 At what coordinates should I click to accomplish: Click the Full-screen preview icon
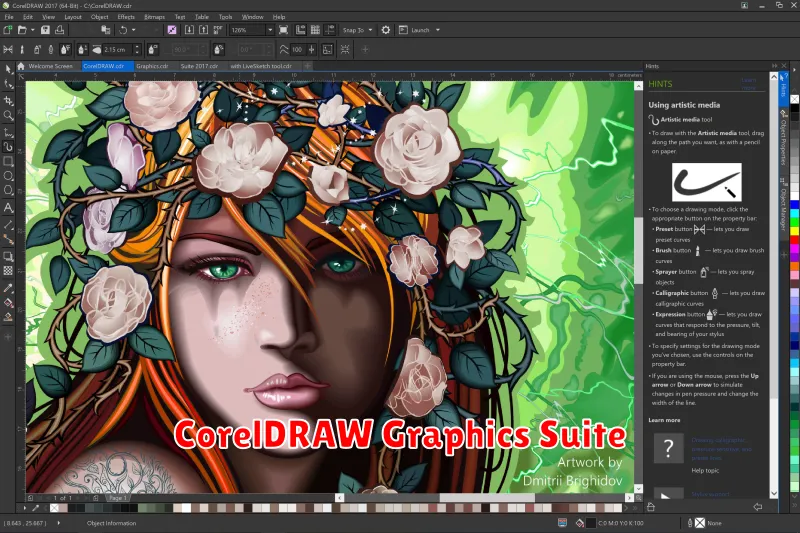[284, 30]
